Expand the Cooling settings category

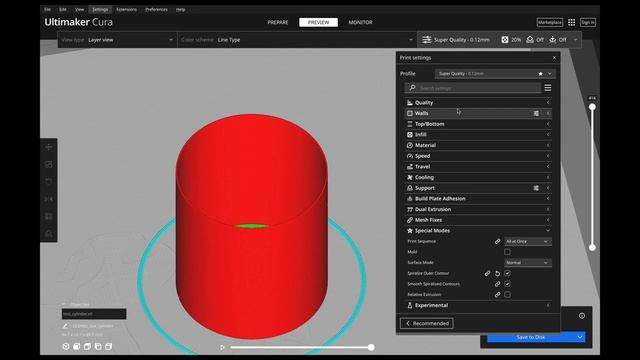478,177
